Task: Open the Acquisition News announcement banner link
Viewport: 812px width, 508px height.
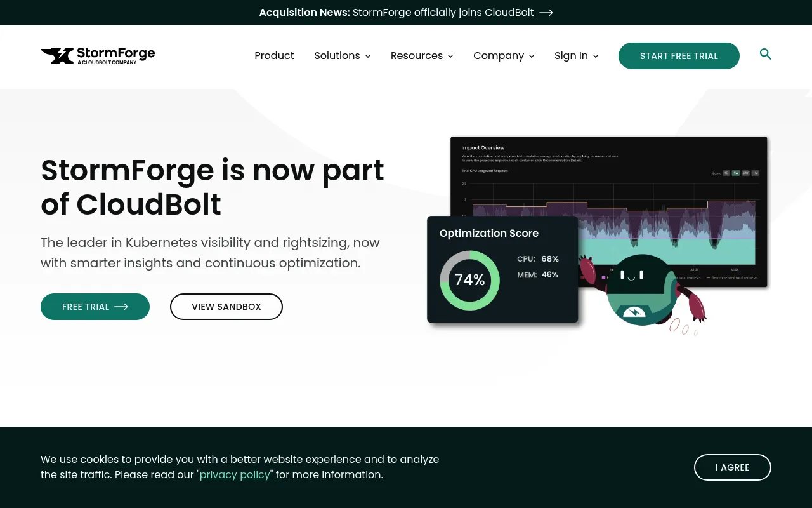Action: [406, 13]
